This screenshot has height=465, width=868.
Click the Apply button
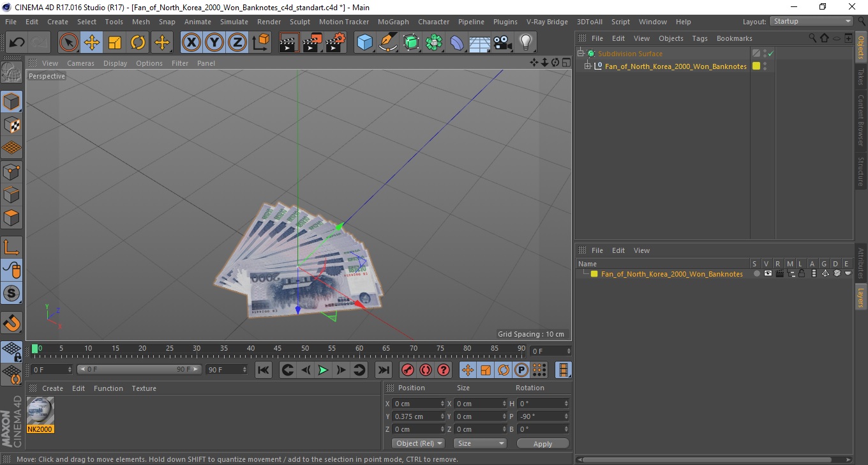tap(542, 443)
